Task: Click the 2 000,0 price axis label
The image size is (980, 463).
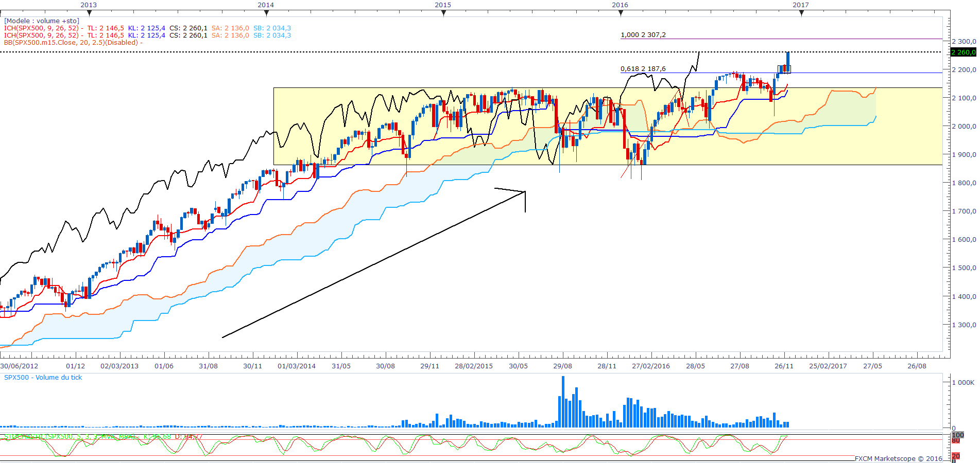Action: (964, 127)
